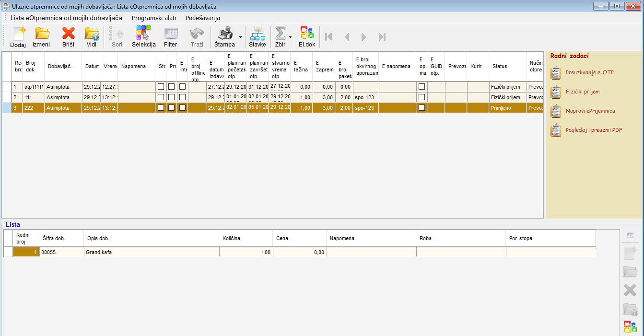
Task: Click the Filter toolbar icon
Action: 170,36
